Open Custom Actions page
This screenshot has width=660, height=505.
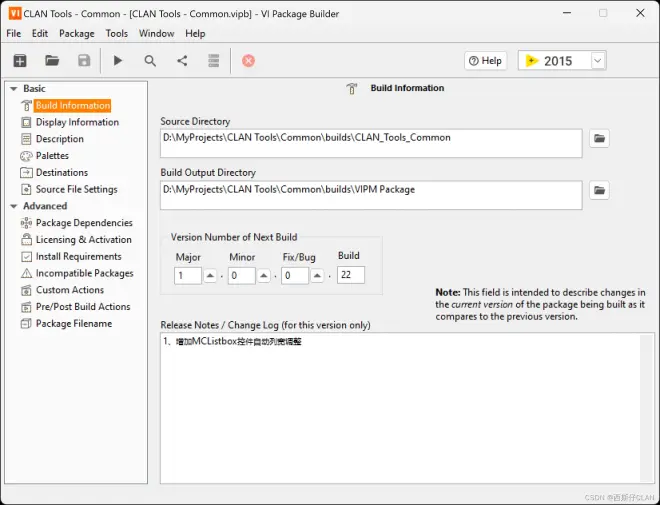tap(70, 290)
